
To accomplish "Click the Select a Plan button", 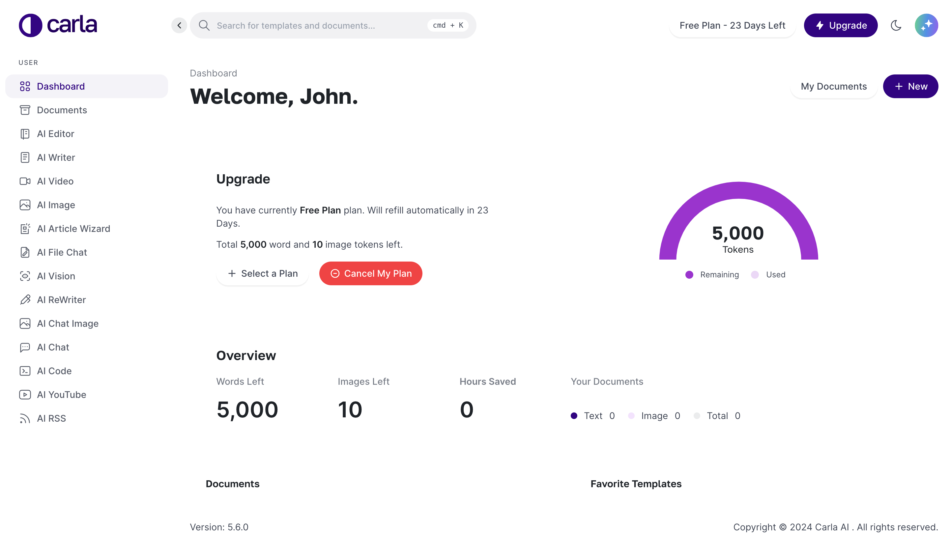I will (262, 274).
